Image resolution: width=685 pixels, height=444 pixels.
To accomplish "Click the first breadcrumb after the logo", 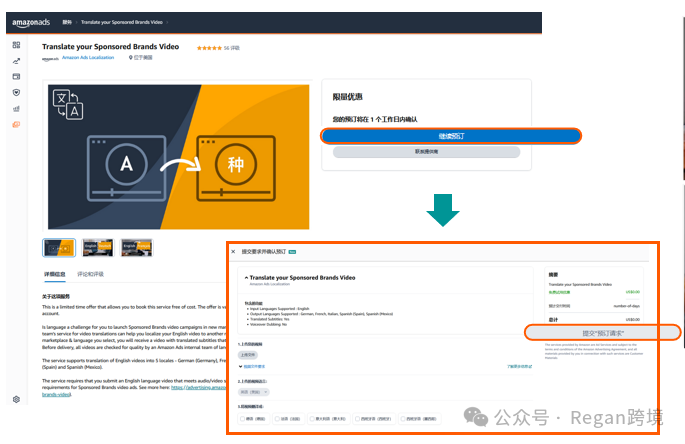I will (x=67, y=22).
